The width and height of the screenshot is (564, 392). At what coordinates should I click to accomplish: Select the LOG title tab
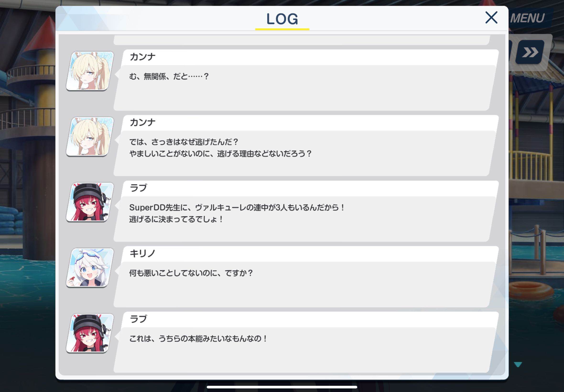[x=282, y=19]
